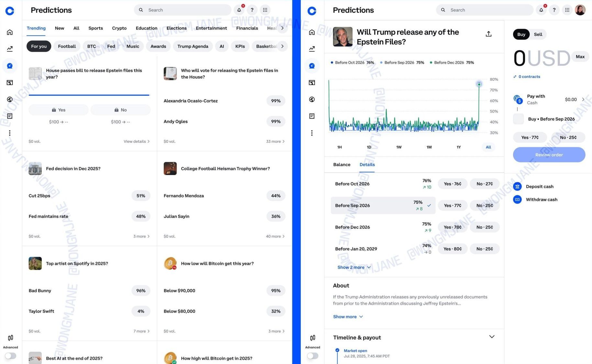Open the Balance tab

[342, 164]
